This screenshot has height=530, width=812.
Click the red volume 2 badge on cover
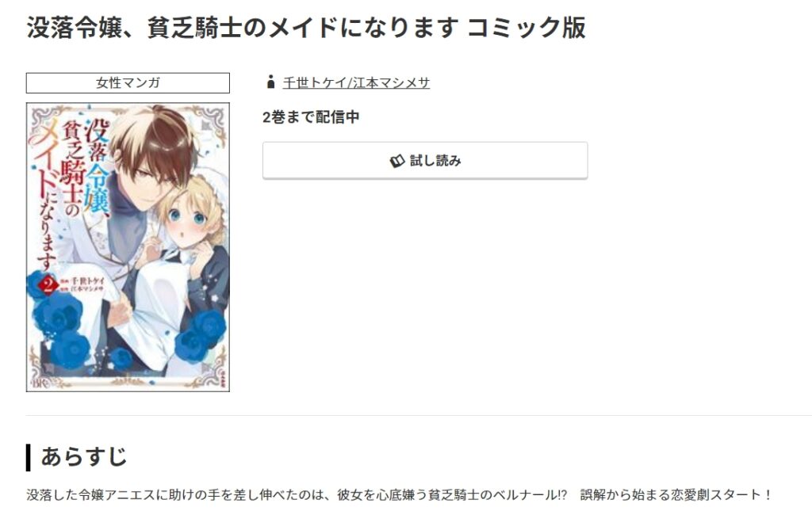point(48,284)
